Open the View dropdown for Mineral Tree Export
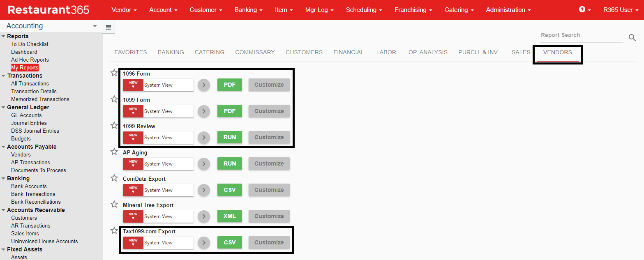Screen dimensions: 644x260 coord(133,216)
